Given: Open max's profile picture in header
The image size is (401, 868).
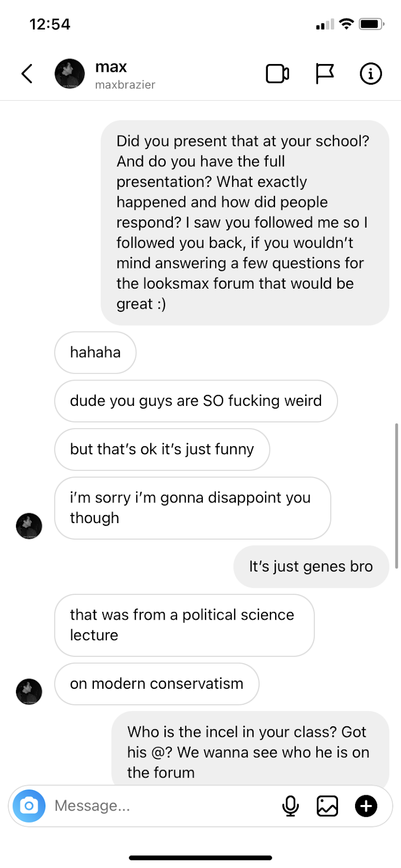Looking at the screenshot, I should point(70,74).
